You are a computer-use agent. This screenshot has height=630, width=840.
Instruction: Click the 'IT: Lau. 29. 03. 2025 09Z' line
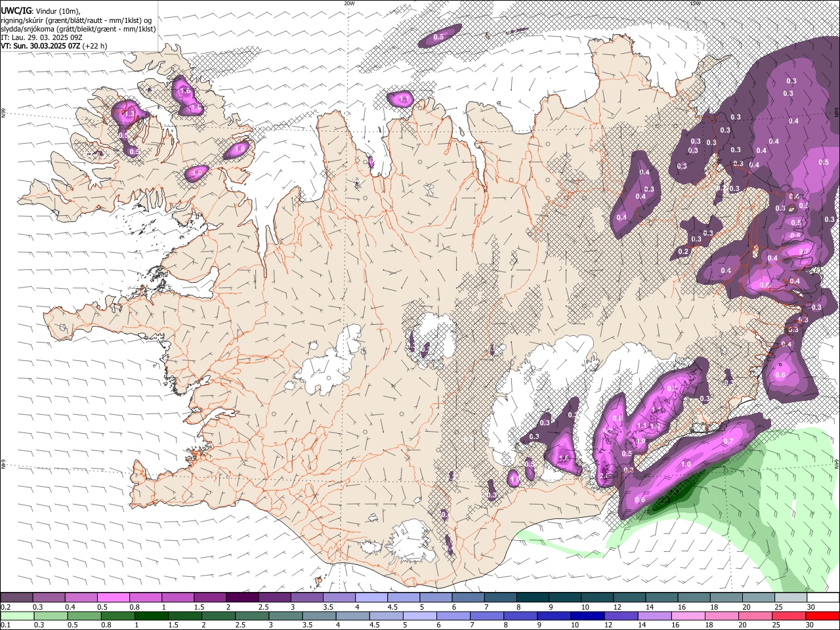tap(41, 37)
